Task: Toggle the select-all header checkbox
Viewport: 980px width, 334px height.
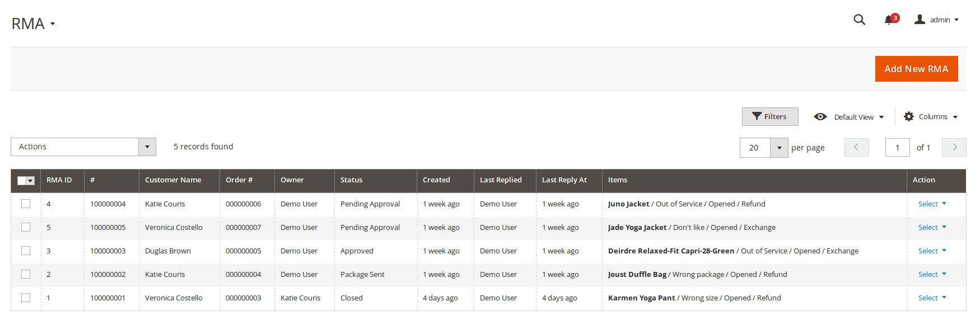Action: [x=22, y=180]
